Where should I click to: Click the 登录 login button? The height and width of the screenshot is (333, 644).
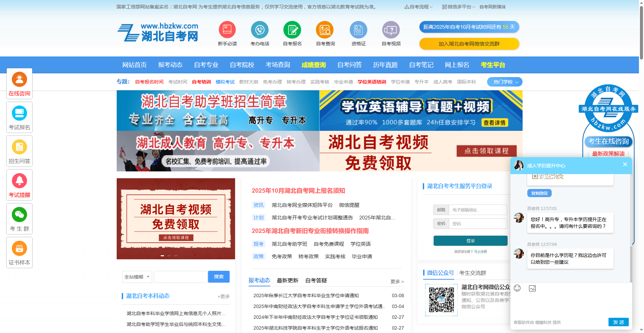click(470, 240)
